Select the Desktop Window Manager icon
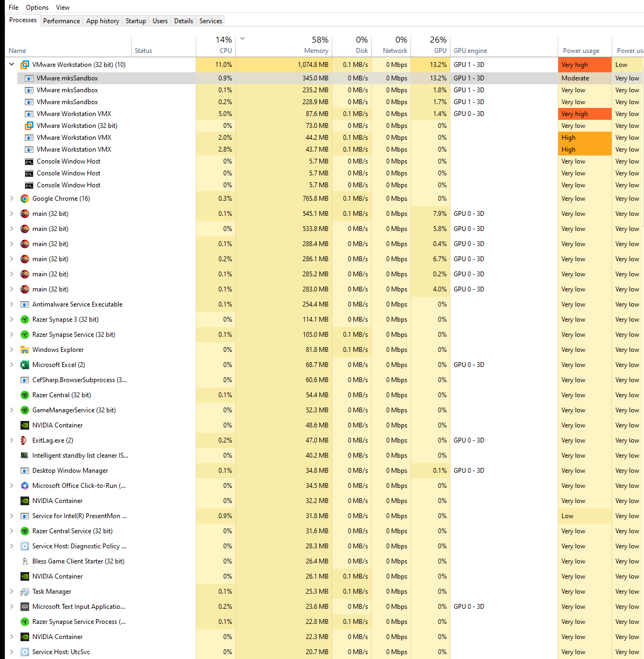 (24, 471)
